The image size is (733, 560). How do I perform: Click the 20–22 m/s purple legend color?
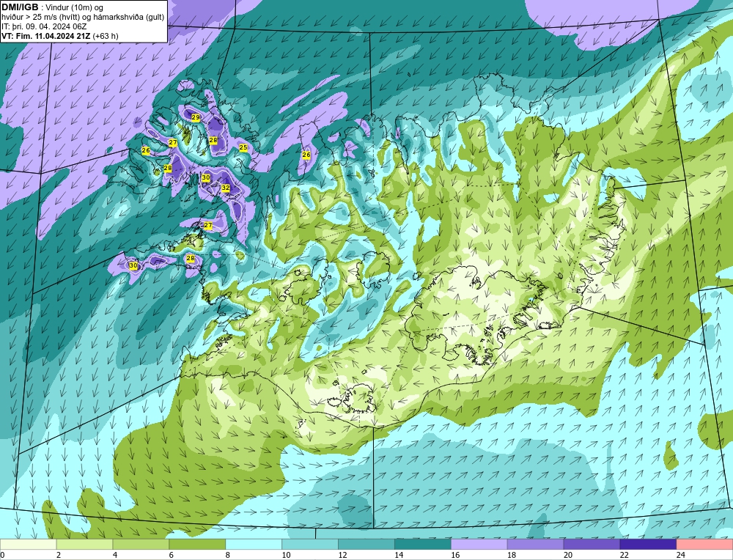pos(592,544)
